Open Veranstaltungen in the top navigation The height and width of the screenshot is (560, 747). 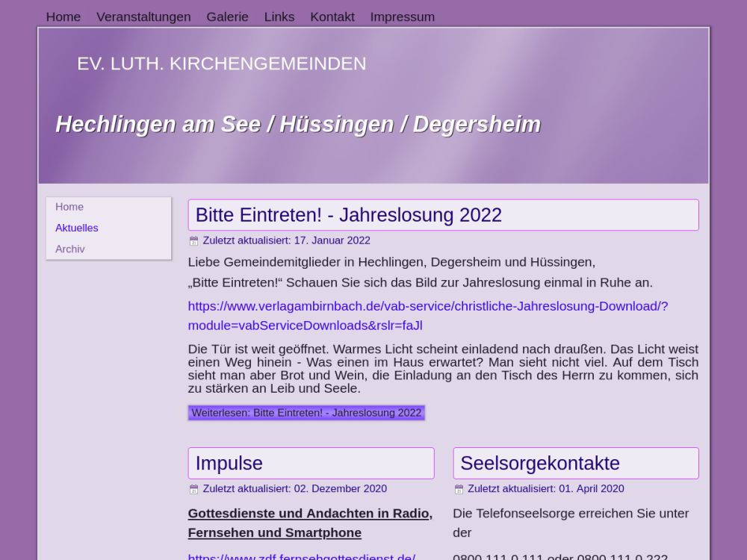tap(143, 16)
